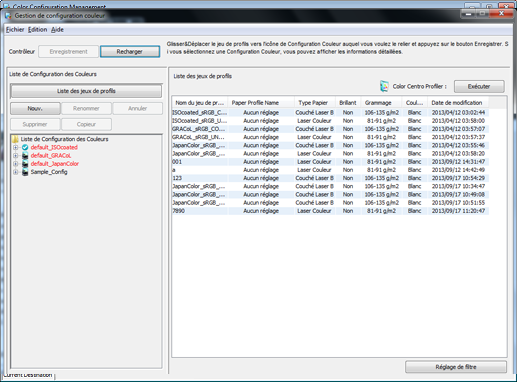Click the Supprimer button

[35, 124]
